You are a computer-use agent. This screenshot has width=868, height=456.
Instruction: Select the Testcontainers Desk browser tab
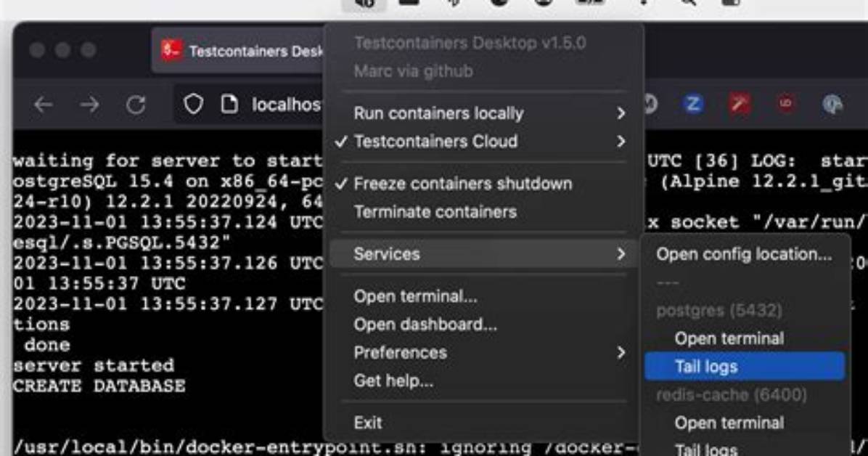pyautogui.click(x=238, y=51)
